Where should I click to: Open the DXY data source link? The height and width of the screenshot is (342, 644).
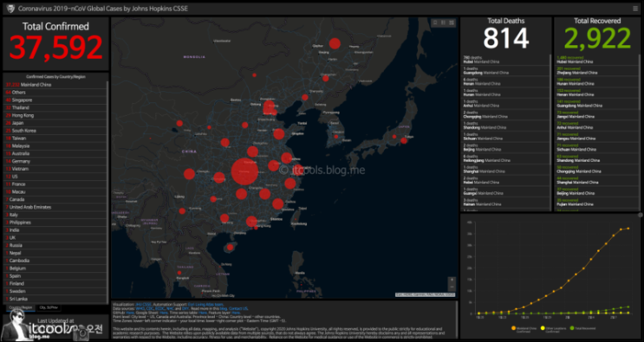(185, 309)
